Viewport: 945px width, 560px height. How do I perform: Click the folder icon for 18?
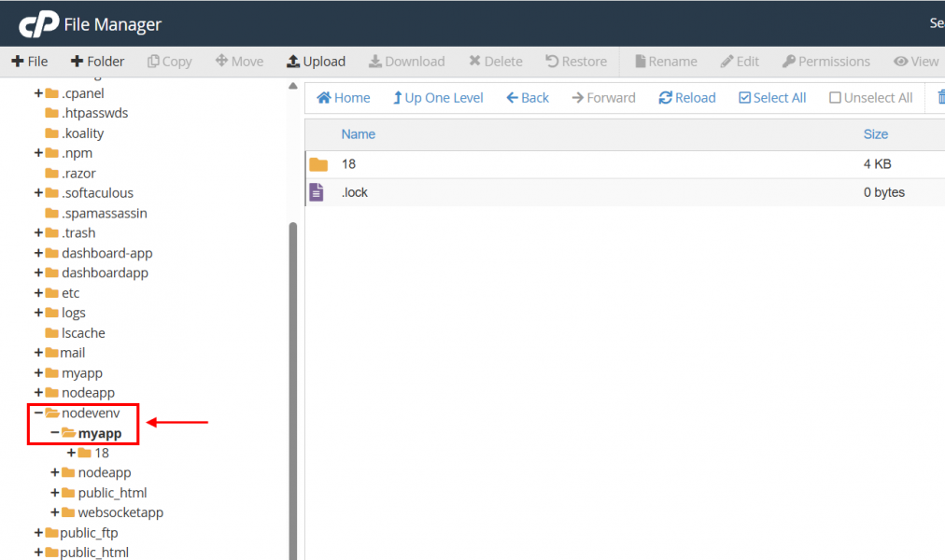coord(318,164)
